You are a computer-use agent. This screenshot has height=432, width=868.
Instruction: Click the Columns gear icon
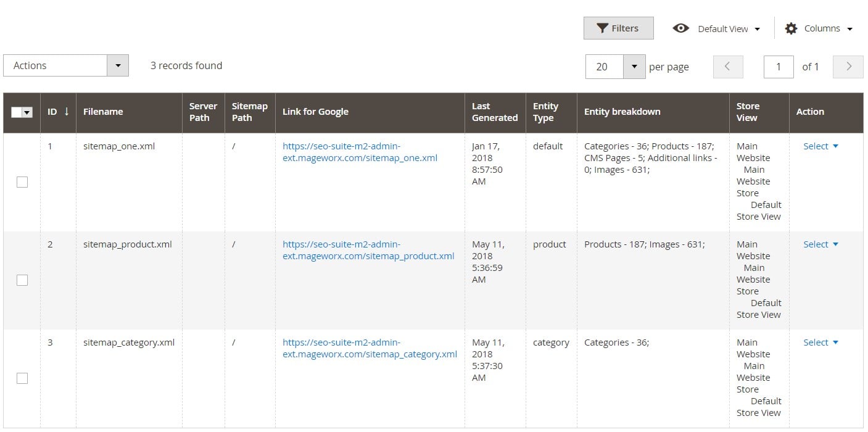click(x=791, y=28)
